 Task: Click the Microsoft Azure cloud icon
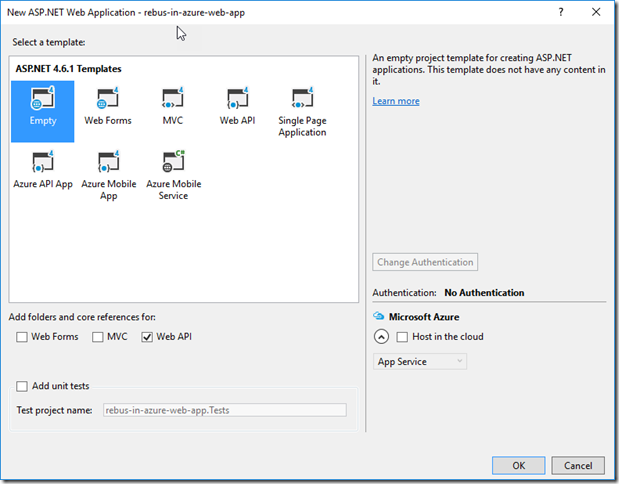(x=378, y=316)
